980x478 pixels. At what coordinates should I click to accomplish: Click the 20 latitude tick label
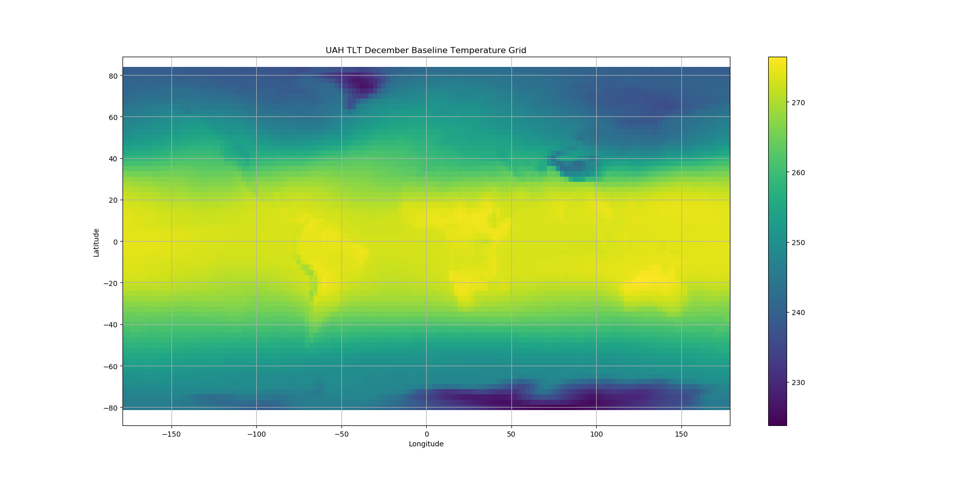[x=113, y=200]
